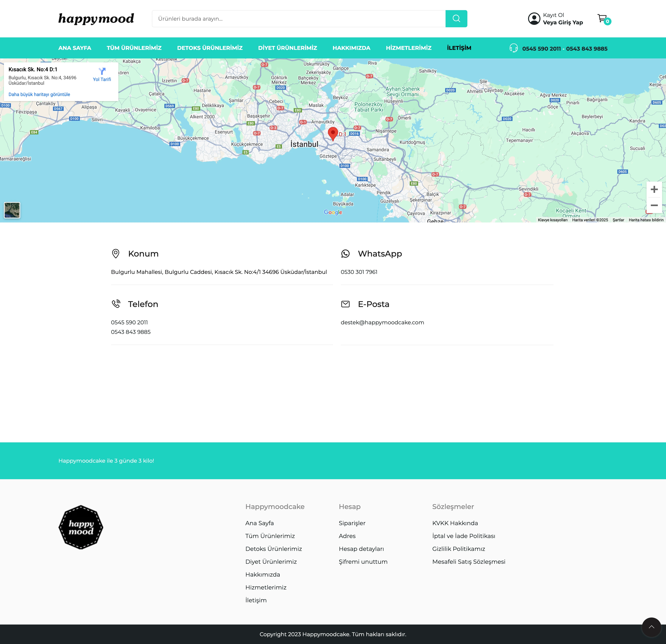Open 'Veya Giriş Yap' login link
The image size is (666, 644).
coord(563,22)
